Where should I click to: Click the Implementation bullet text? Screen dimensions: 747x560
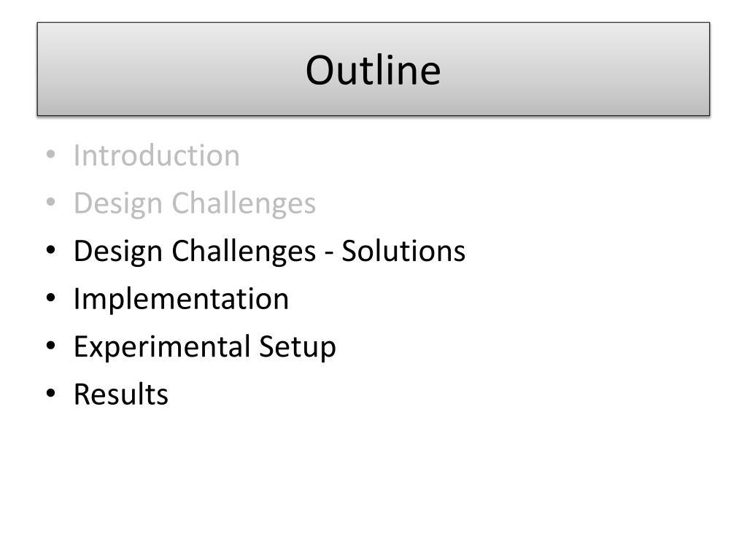click(181, 300)
